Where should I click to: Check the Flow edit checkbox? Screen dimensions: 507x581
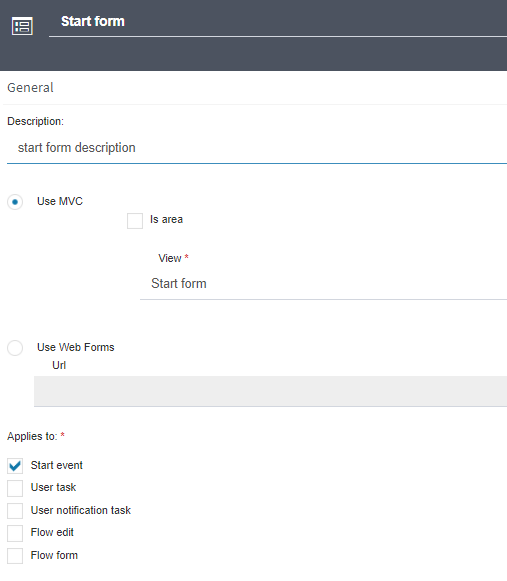(15, 533)
